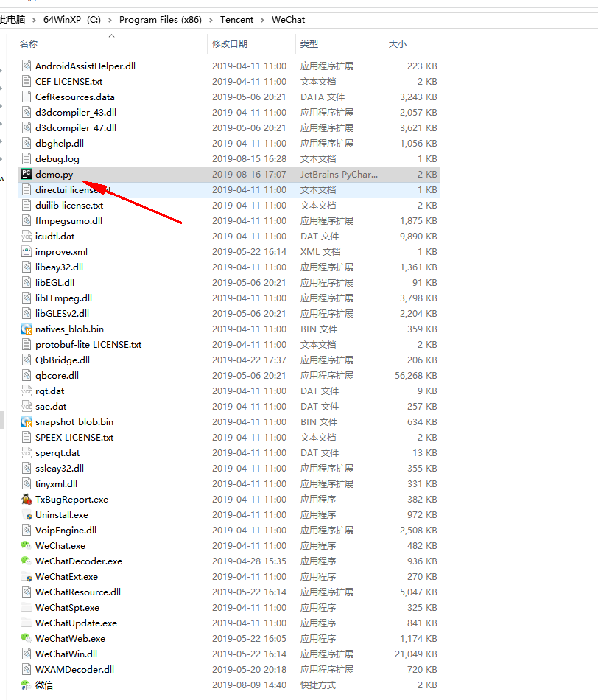Click the sperqt.dat file icon

[27, 452]
